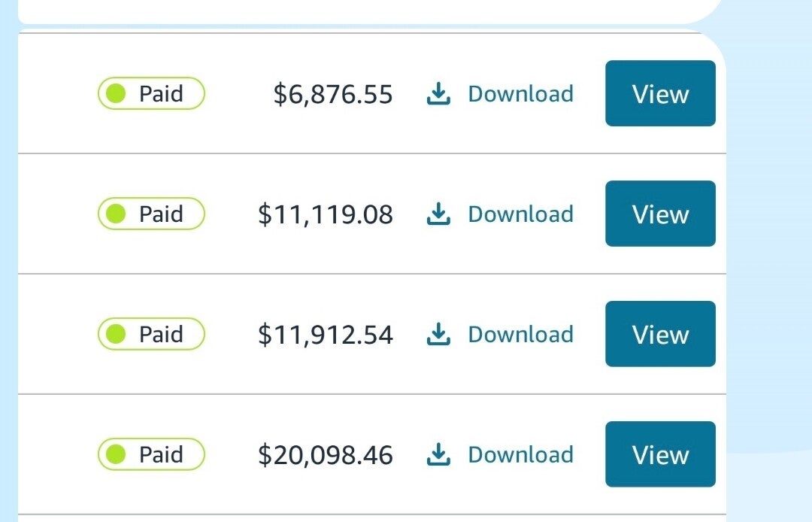Viewport: 812px width, 522px height.
Task: Select the $6,876.55 amount text
Action: [x=332, y=95]
